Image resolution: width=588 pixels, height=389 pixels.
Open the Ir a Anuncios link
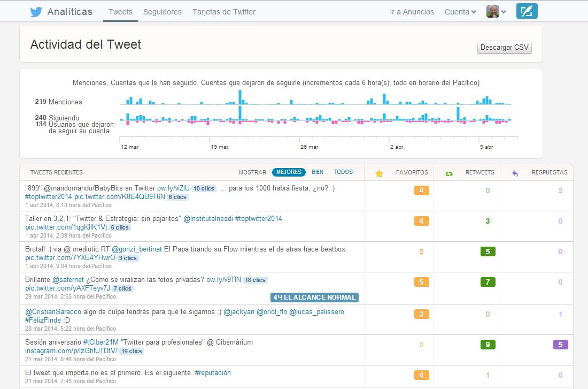pos(412,12)
